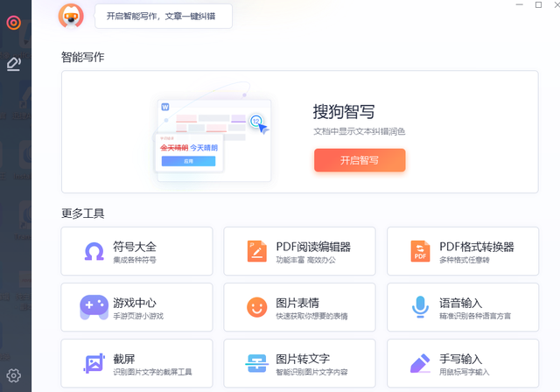Minimize the window
The image size is (560, 392).
[520, 4]
